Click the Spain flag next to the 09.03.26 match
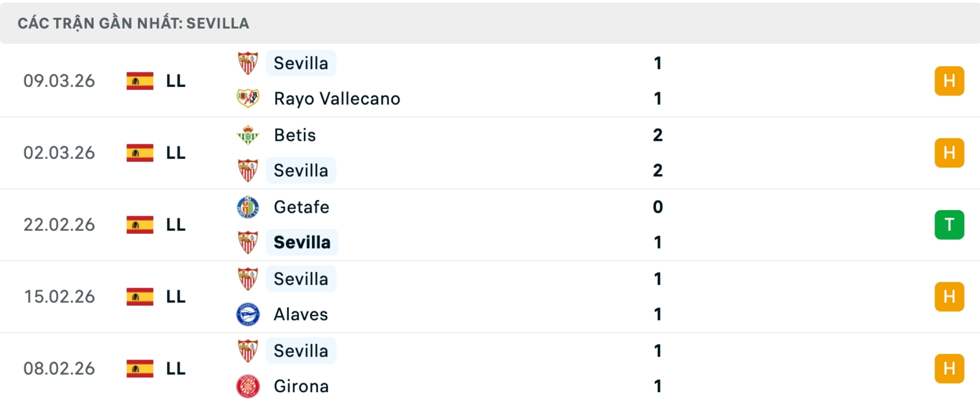 140,81
